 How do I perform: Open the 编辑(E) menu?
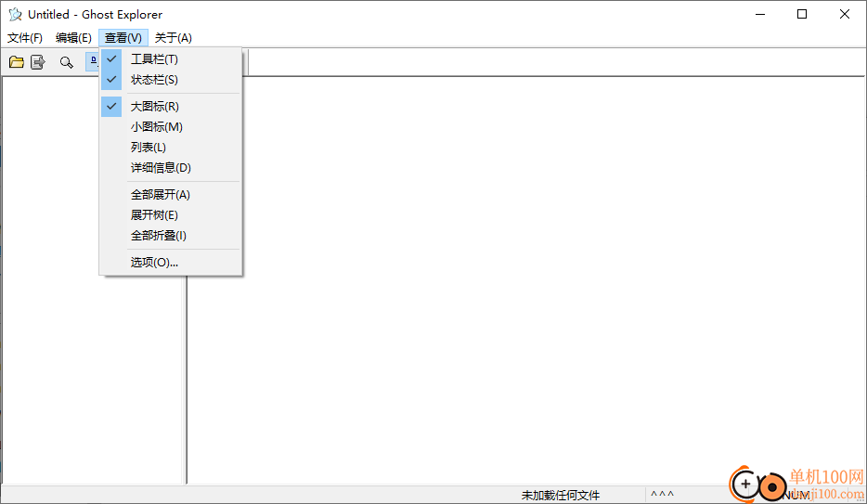pyautogui.click(x=73, y=37)
